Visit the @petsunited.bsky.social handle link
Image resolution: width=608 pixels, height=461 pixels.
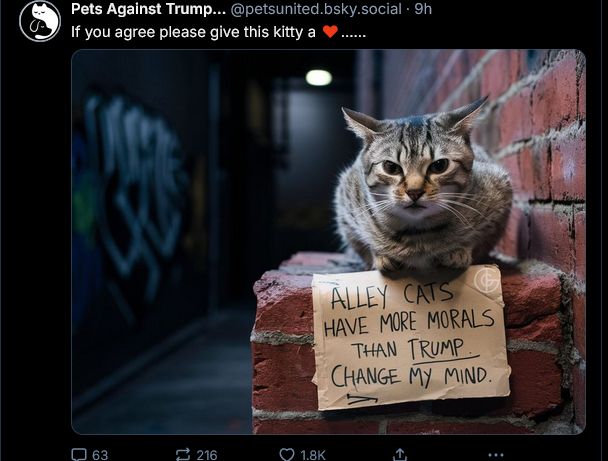[x=316, y=9]
